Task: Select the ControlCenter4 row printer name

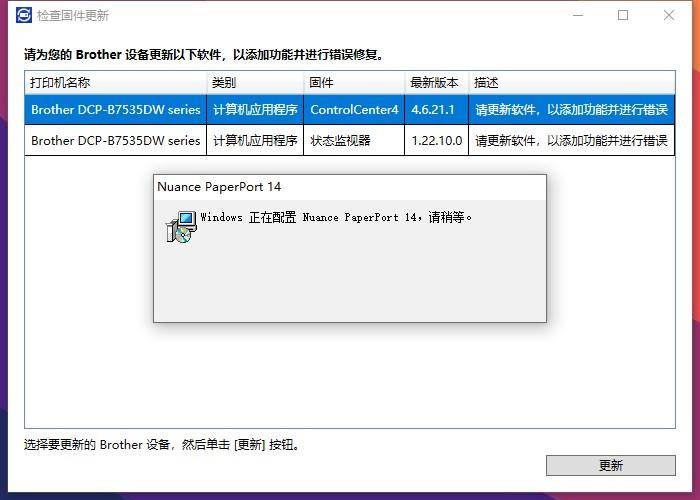Action: click(116, 109)
